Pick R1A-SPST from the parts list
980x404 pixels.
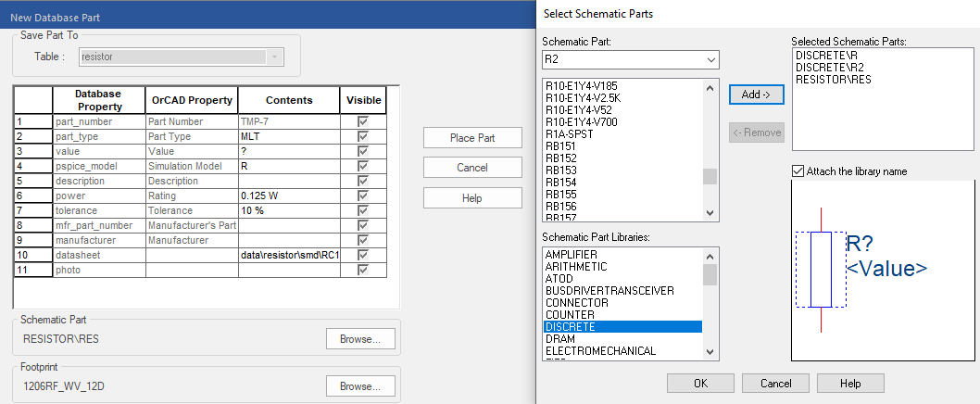click(570, 134)
